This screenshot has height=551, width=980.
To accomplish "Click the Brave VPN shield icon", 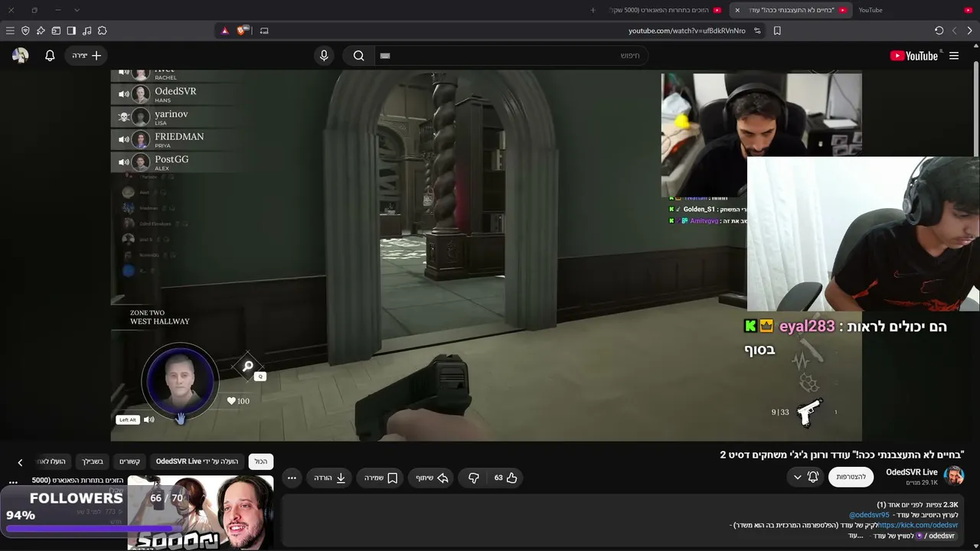I will (25, 31).
